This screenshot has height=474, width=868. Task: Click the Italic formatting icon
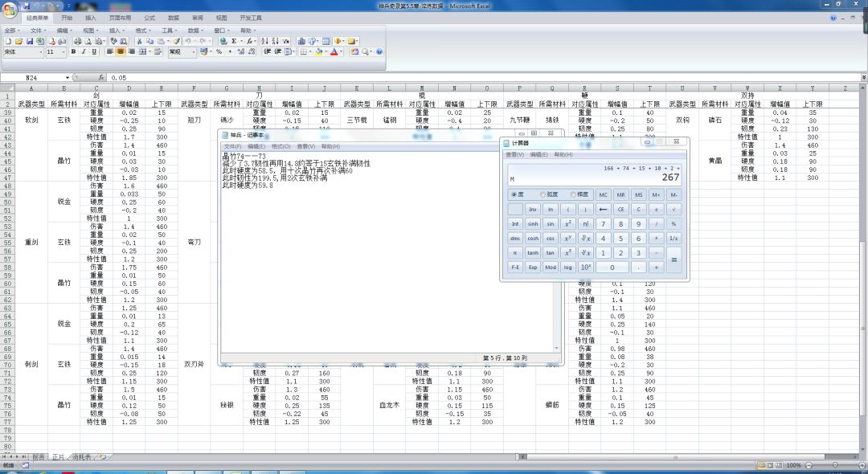click(x=84, y=51)
